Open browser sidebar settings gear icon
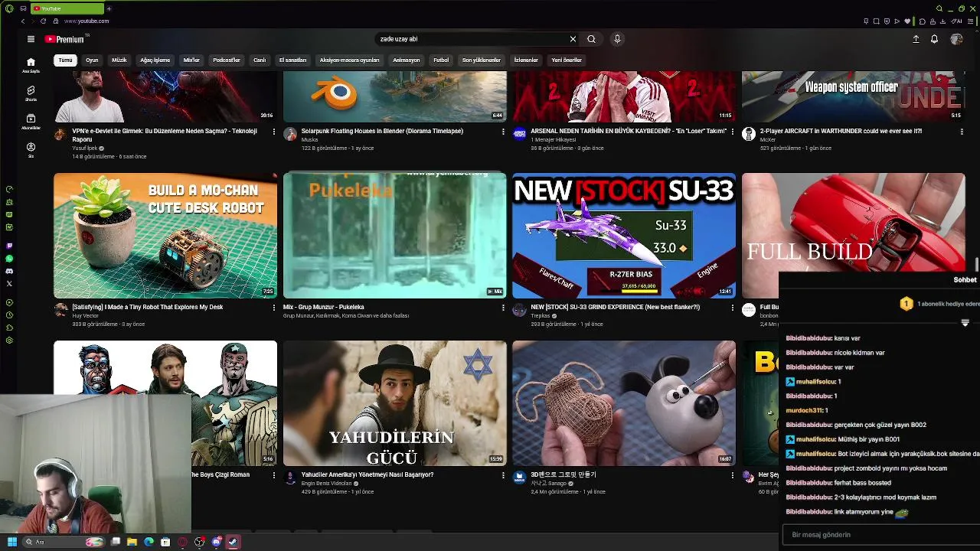This screenshot has width=980, height=551. click(x=9, y=340)
